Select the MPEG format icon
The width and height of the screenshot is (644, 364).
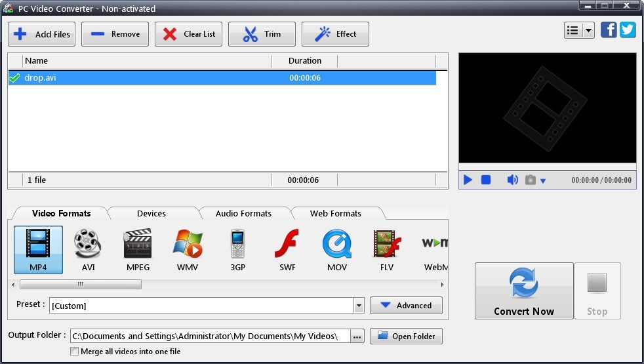[138, 250]
